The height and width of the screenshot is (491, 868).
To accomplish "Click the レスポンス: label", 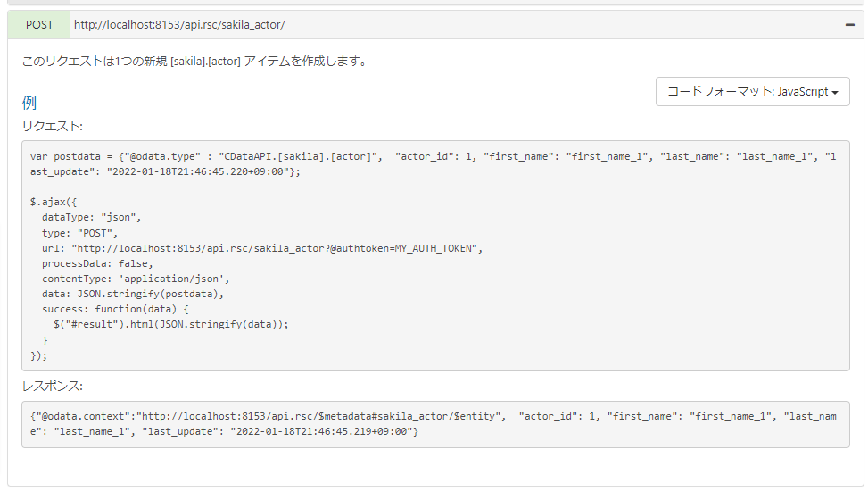I will tap(52, 387).
